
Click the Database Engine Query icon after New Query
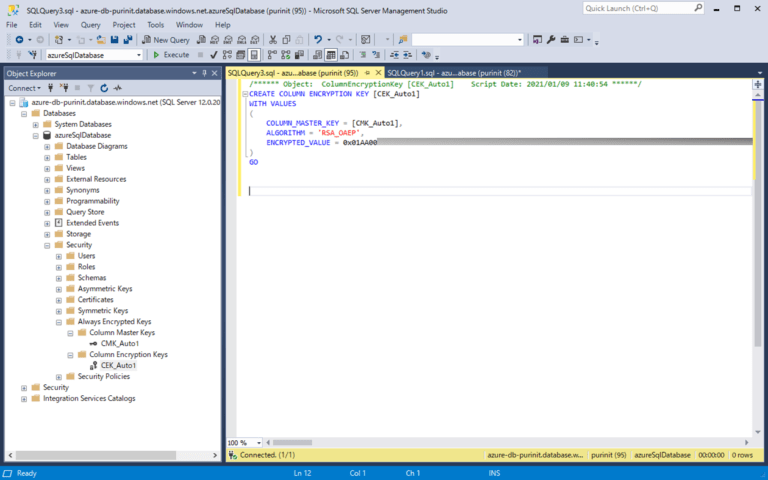(201, 40)
